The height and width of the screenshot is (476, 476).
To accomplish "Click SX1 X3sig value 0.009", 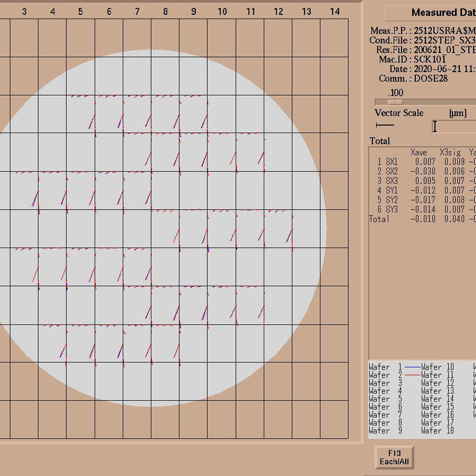I will click(455, 162).
